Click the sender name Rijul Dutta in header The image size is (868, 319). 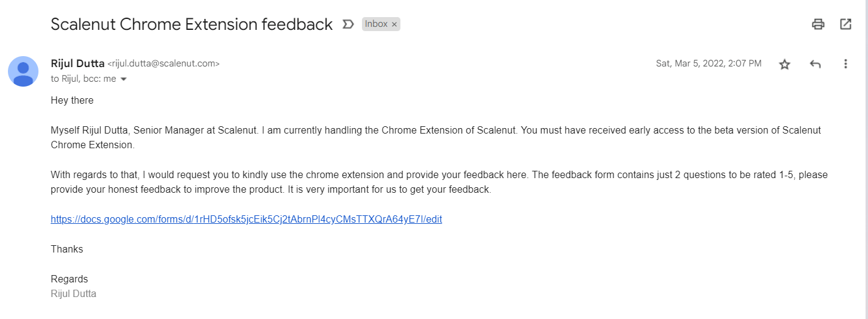78,63
